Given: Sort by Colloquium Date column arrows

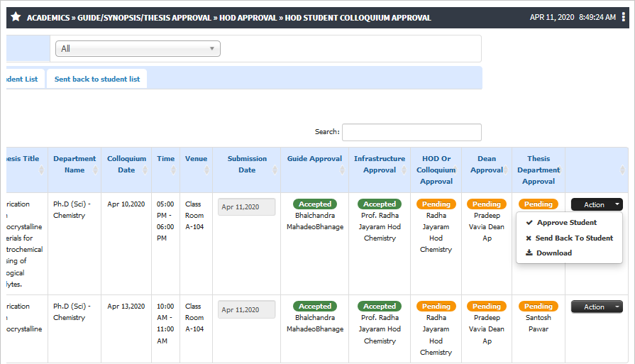Looking at the screenshot, I should (145, 170).
